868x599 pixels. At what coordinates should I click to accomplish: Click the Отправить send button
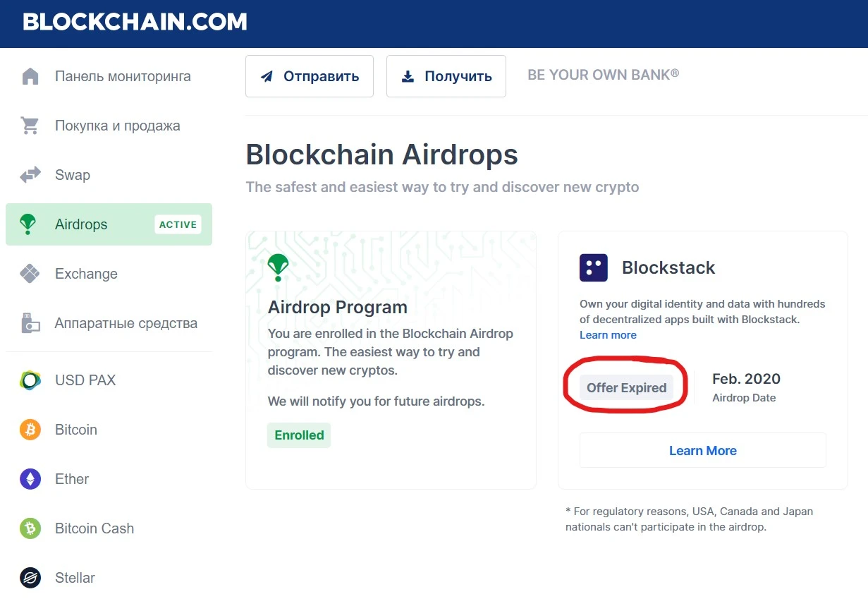click(x=310, y=76)
